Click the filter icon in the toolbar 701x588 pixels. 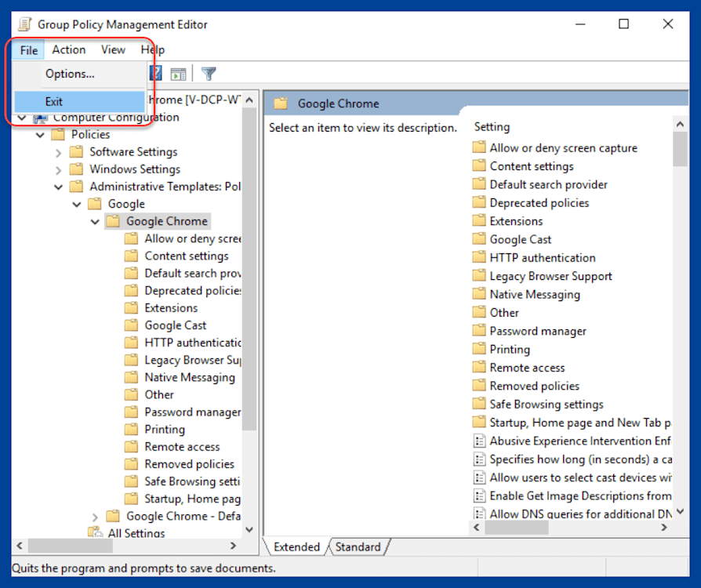[209, 73]
